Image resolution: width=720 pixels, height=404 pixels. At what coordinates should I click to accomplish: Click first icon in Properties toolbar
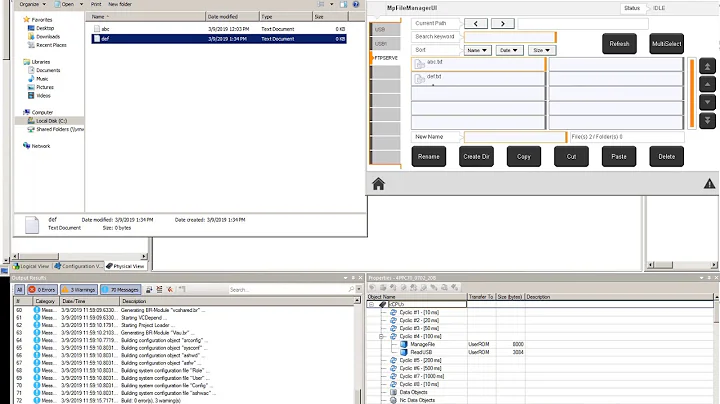pos(372,287)
